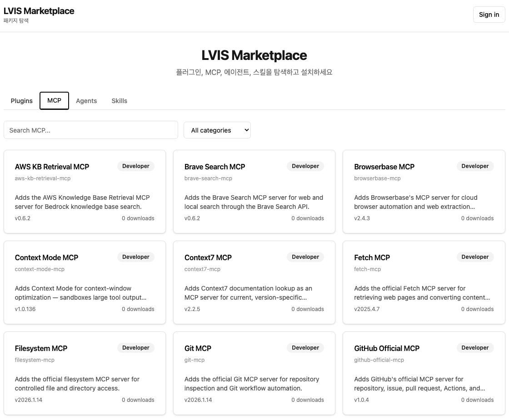
Task: Click Developer badge on Context7 card
Action: (305, 257)
